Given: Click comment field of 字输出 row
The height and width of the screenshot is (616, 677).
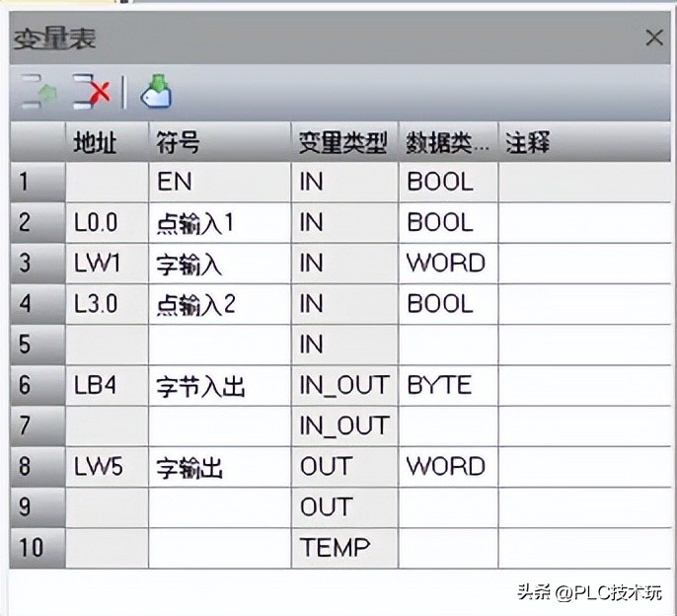Looking at the screenshot, I should coord(584,466).
